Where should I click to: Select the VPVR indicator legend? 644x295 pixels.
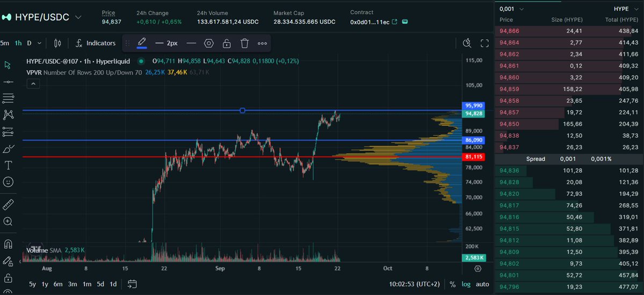[x=84, y=72]
